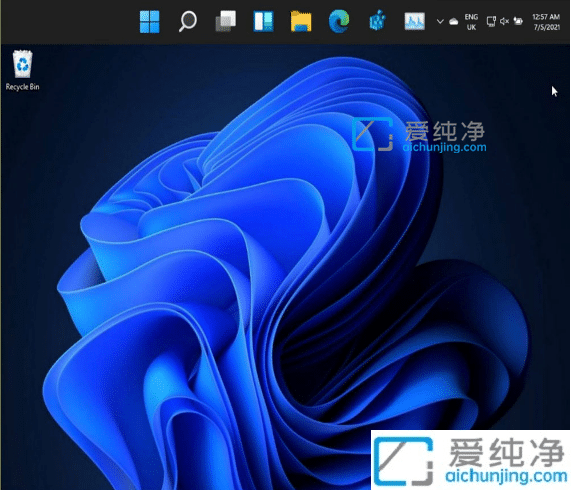Open the network status tray icon
Image resolution: width=571 pixels, height=490 pixels.
coord(491,21)
